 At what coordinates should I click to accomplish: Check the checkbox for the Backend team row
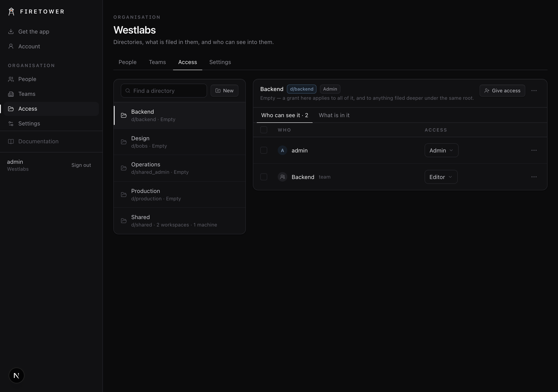click(264, 177)
